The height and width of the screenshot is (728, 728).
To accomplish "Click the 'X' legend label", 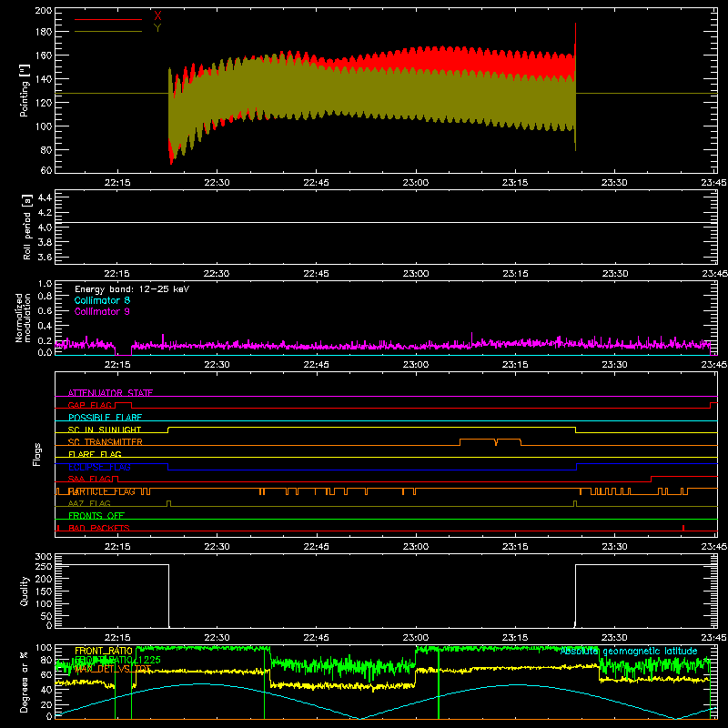I will click(x=157, y=16).
